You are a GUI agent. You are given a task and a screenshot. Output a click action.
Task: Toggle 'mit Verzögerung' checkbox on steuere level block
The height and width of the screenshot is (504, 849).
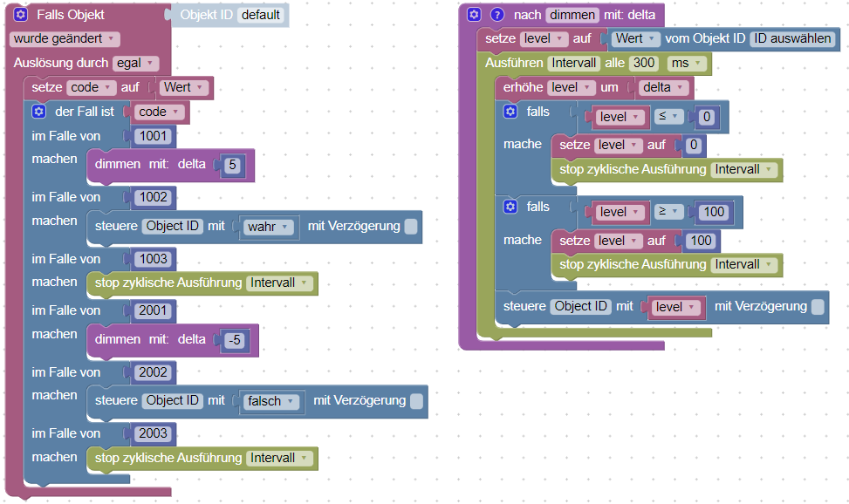818,306
